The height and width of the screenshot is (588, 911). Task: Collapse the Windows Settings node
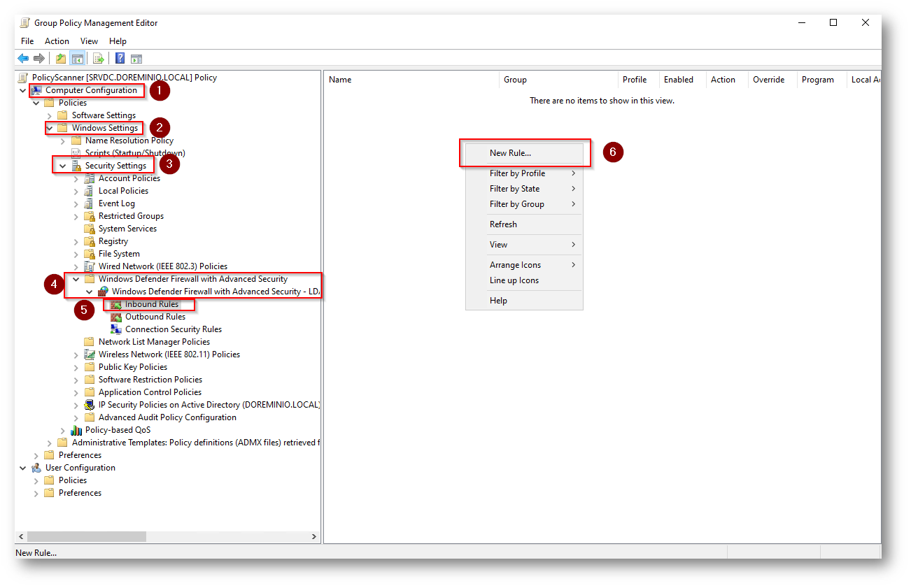pyautogui.click(x=50, y=128)
